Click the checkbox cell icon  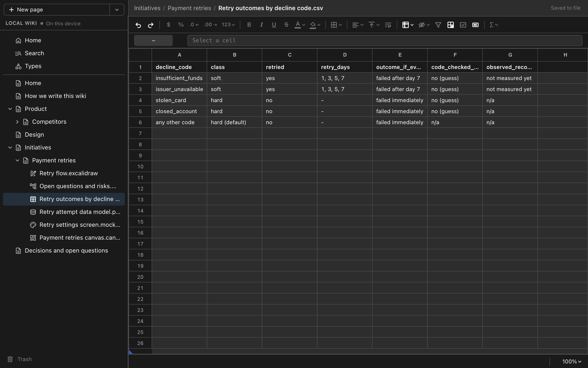pos(463,25)
